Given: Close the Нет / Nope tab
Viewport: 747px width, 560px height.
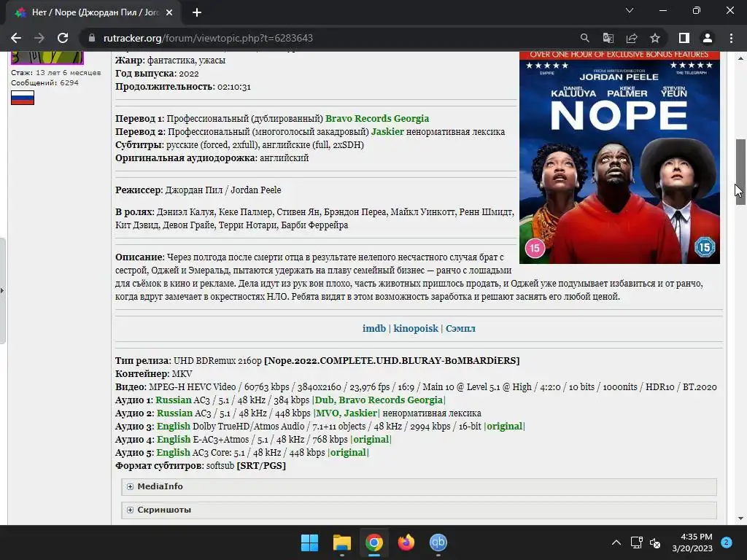Looking at the screenshot, I should [169, 12].
